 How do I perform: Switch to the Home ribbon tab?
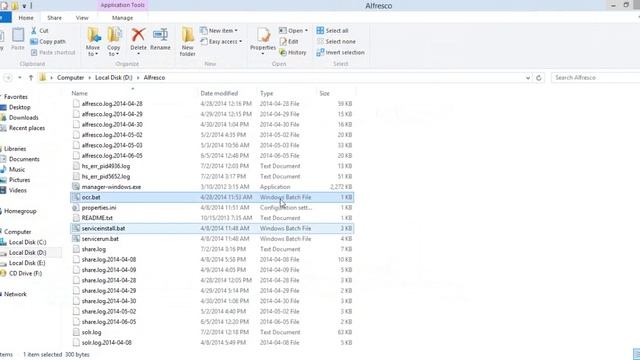click(x=26, y=18)
